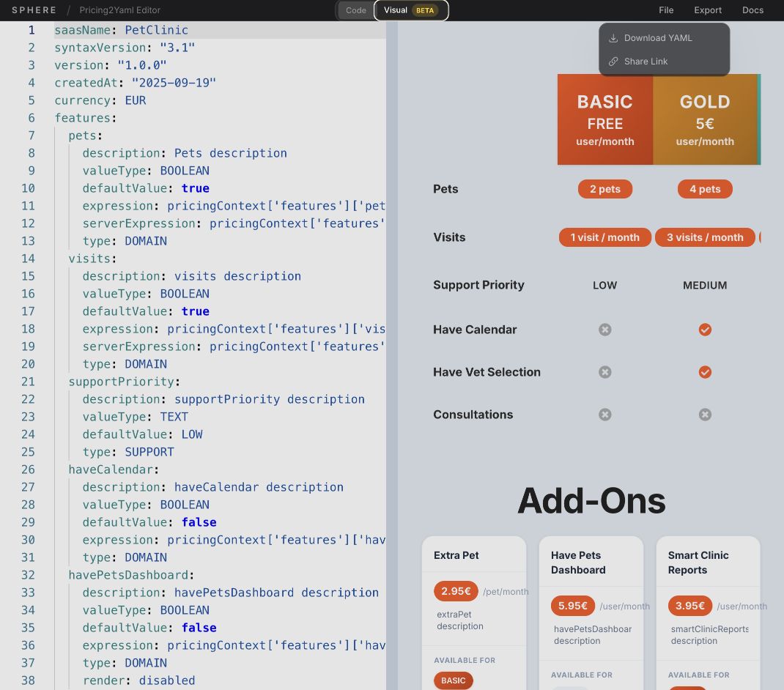784x690 pixels.
Task: Click the syntaxVersion "3.1" code line
Action: point(125,48)
